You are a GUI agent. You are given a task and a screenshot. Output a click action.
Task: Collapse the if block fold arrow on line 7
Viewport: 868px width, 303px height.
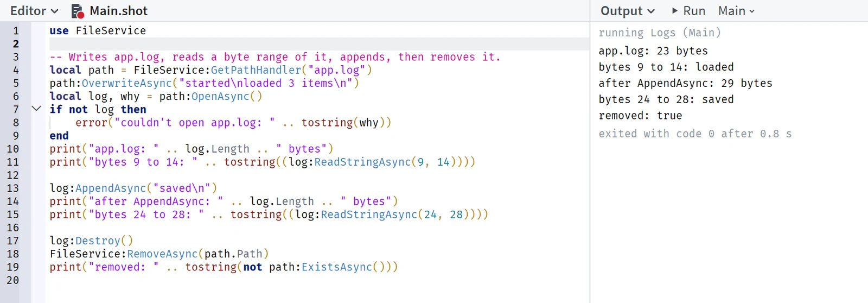[x=36, y=109]
